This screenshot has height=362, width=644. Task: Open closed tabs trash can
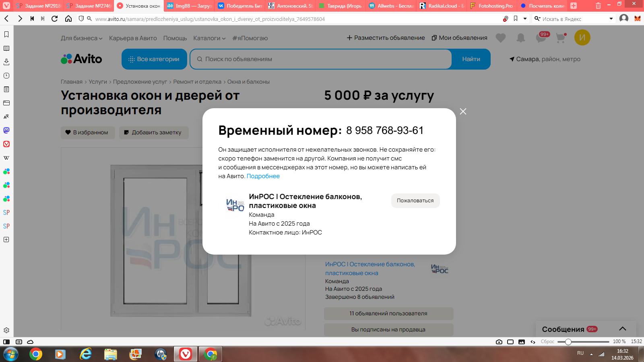click(x=598, y=6)
